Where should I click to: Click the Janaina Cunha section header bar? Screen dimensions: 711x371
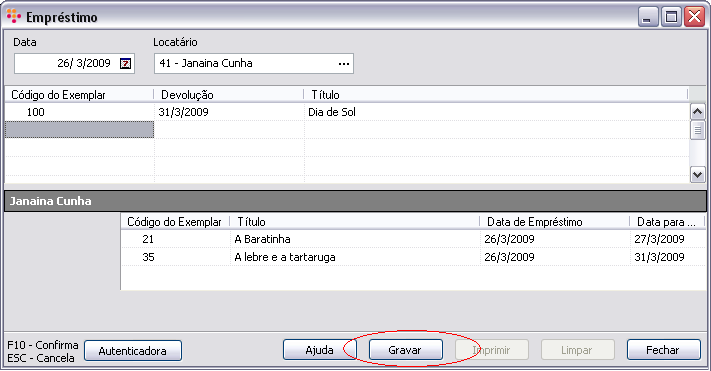[x=356, y=201]
